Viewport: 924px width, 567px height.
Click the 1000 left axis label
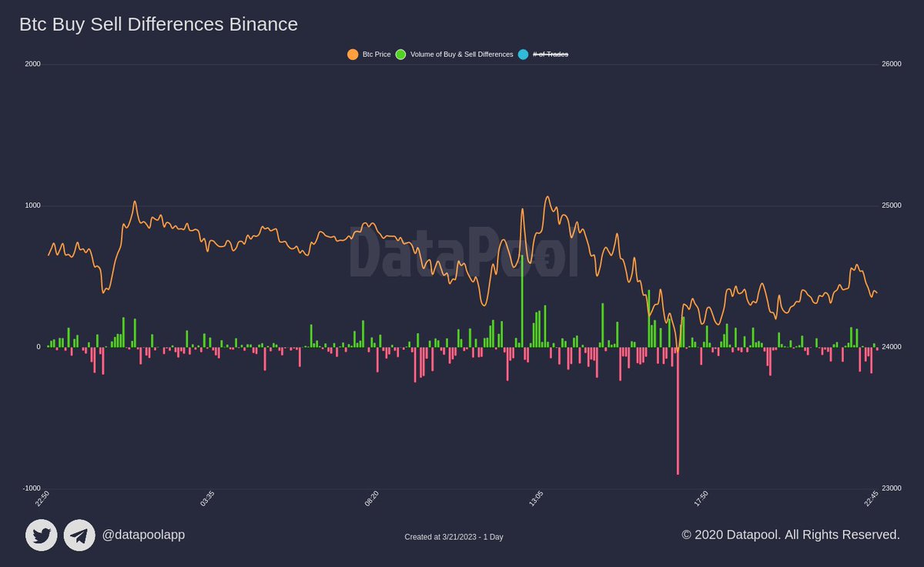pos(32,205)
